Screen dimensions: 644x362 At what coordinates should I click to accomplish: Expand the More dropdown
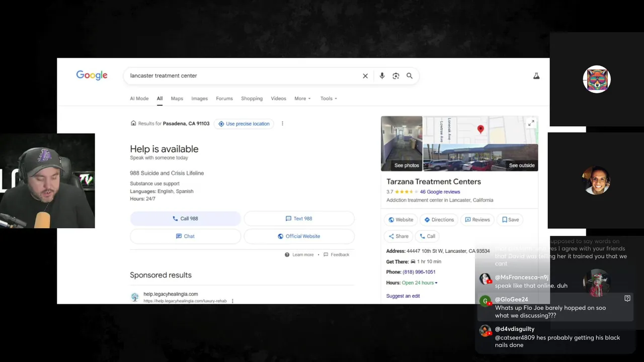point(302,99)
